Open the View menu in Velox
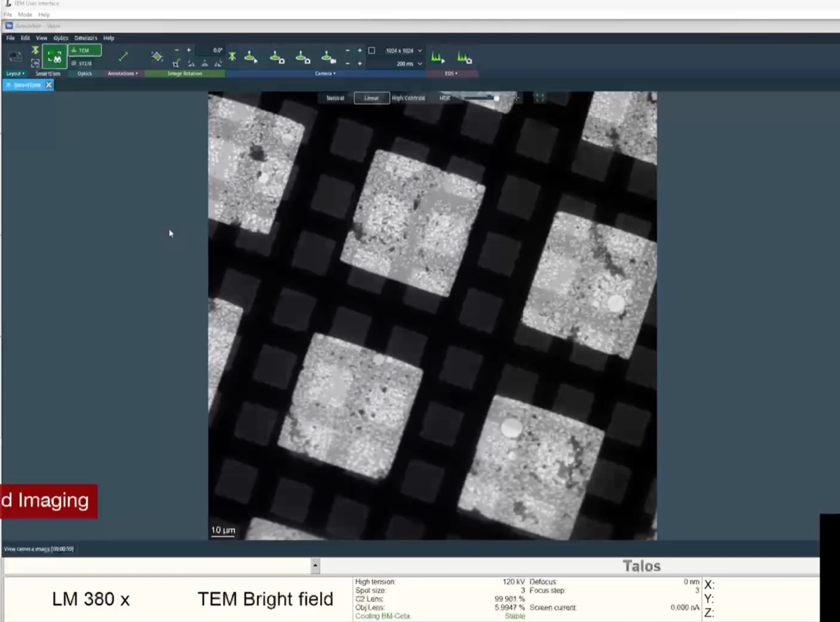Screen dimensions: 840x622 (41, 38)
